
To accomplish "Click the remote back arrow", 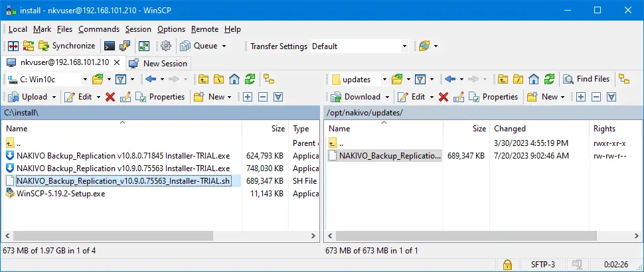I will pos(450,79).
